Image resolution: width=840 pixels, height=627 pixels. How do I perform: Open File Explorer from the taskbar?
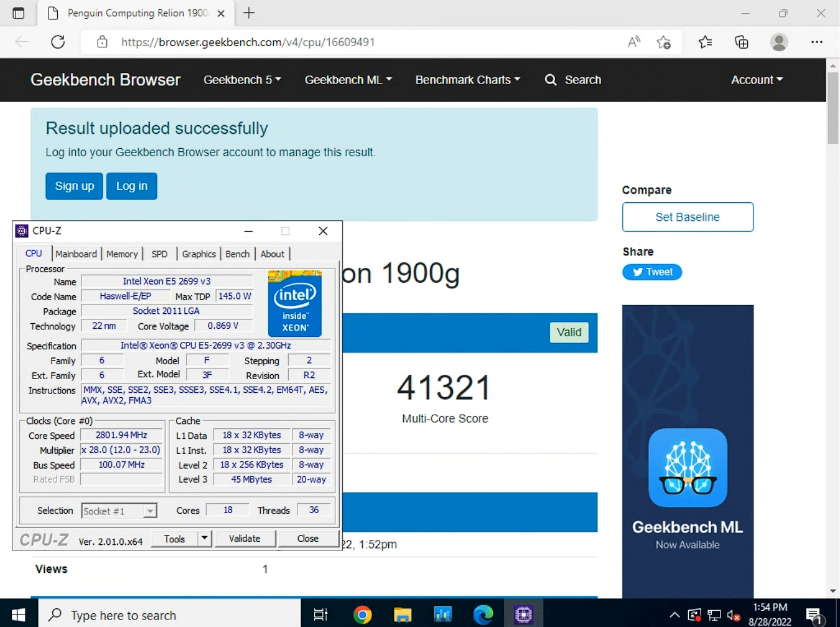coord(403,615)
